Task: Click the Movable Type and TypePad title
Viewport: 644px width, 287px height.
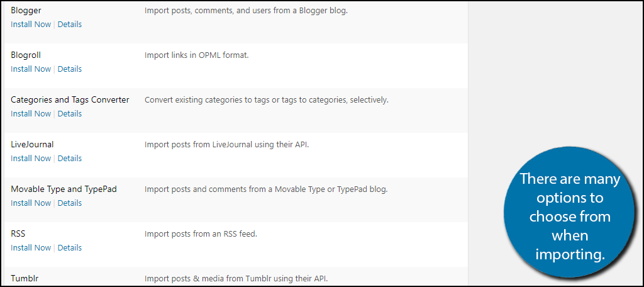Action: pyautogui.click(x=64, y=189)
